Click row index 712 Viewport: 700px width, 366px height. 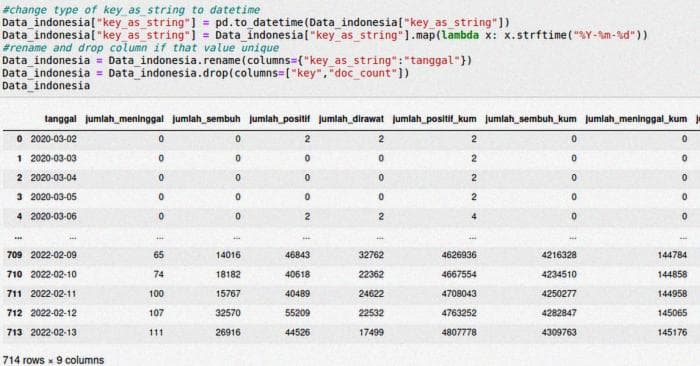[14, 313]
